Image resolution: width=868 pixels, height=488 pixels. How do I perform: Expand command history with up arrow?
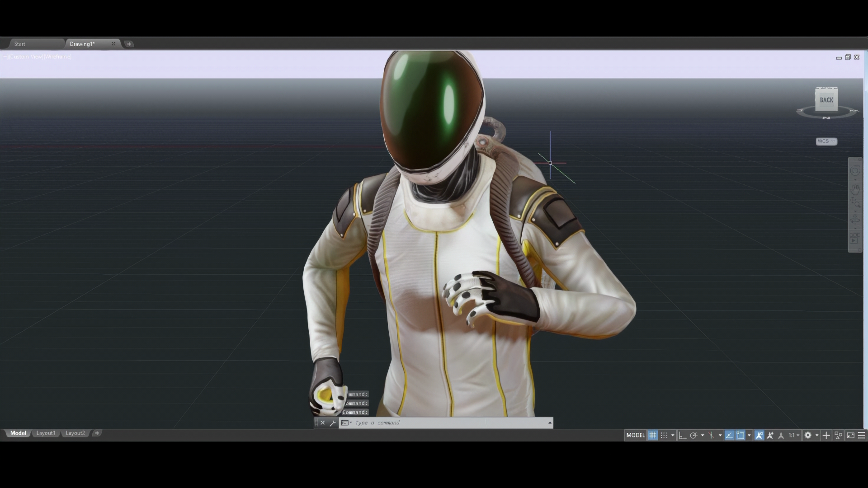point(550,423)
